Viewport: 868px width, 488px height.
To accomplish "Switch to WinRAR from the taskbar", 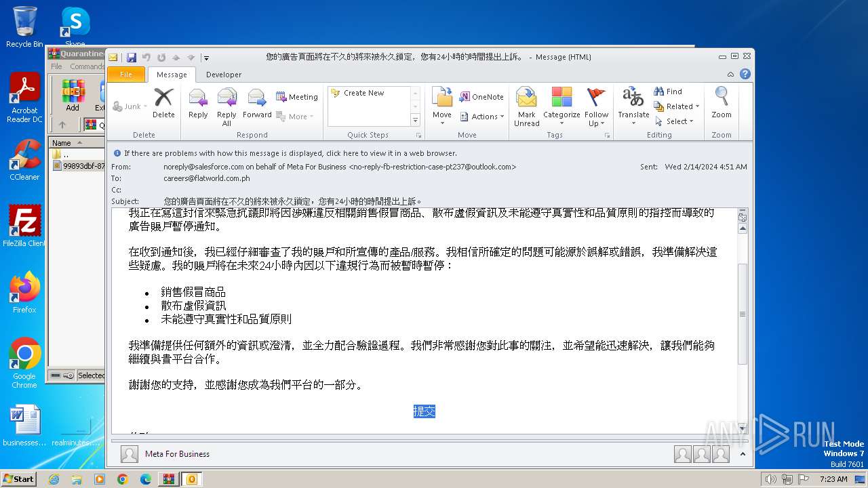I will pyautogui.click(x=167, y=479).
